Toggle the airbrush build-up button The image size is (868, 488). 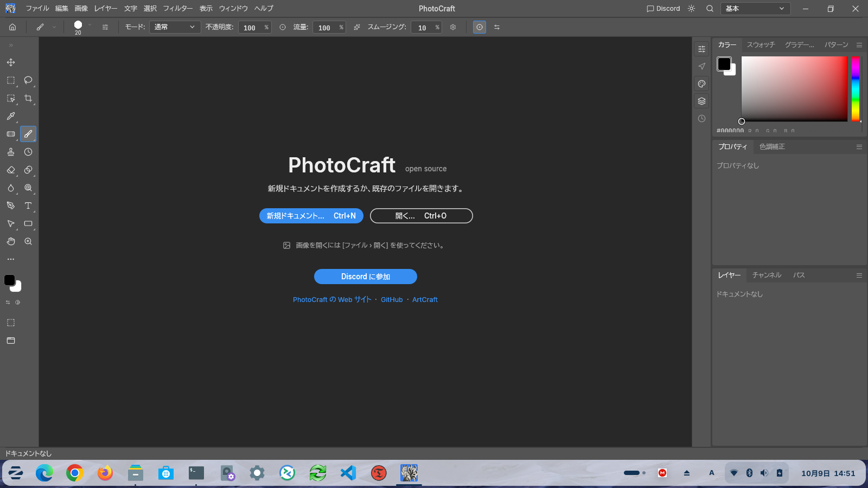(x=357, y=27)
